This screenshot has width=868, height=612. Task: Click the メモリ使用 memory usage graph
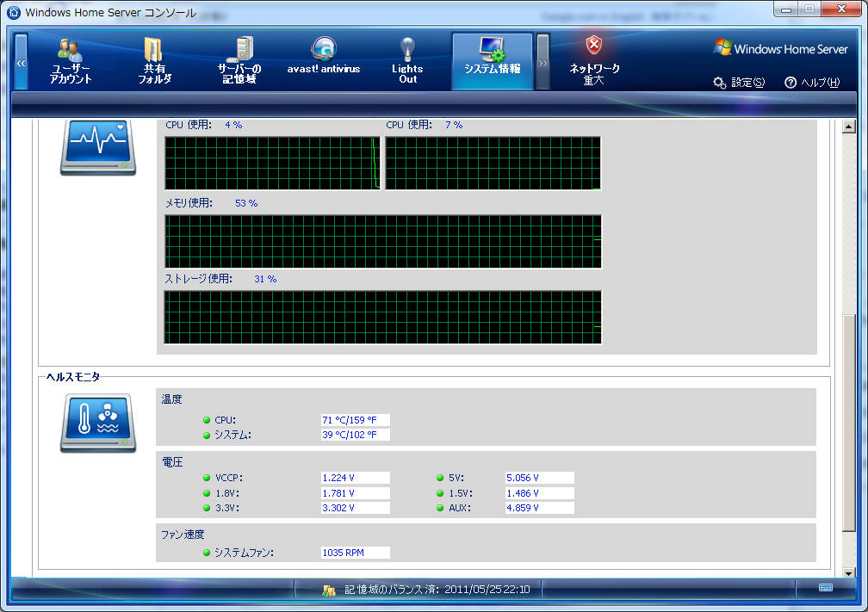[382, 242]
